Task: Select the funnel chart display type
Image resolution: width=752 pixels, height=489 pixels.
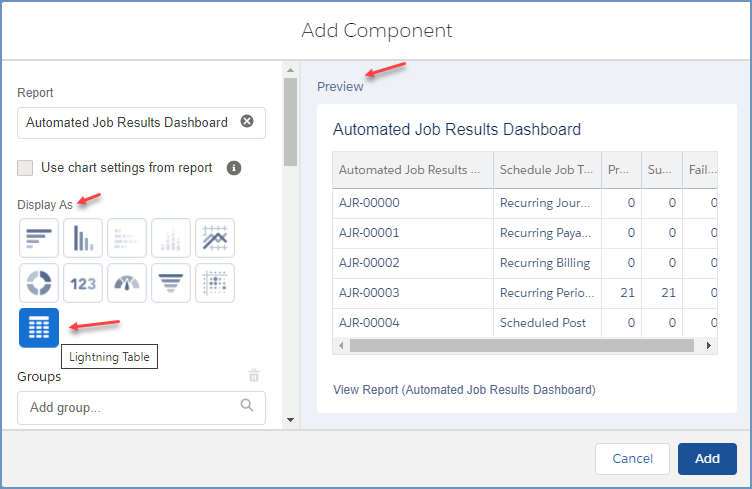Action: (x=171, y=283)
